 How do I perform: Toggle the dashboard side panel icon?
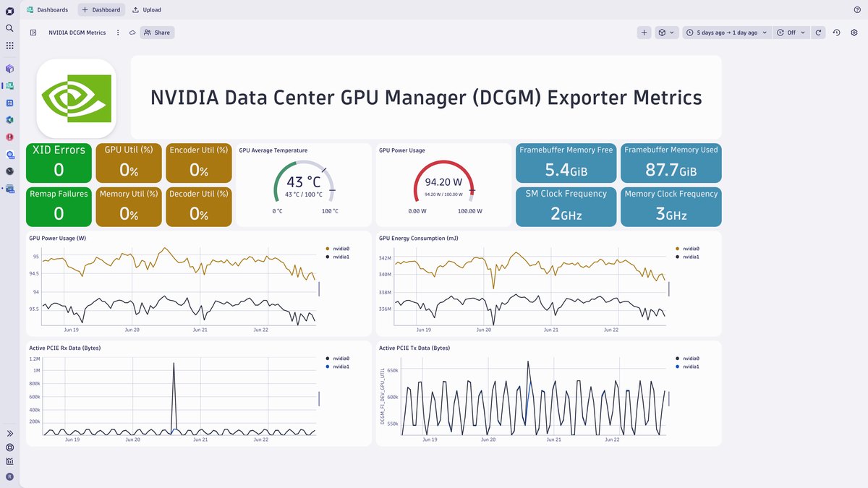[33, 33]
